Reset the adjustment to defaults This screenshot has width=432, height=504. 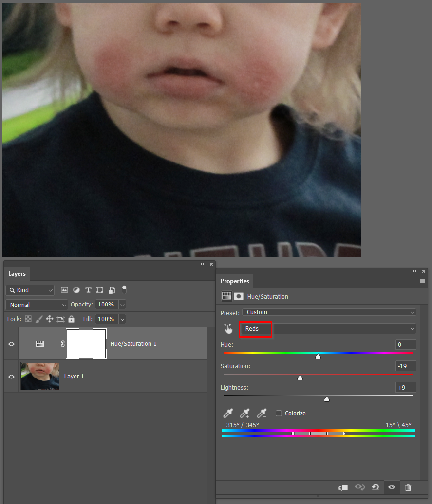(375, 487)
